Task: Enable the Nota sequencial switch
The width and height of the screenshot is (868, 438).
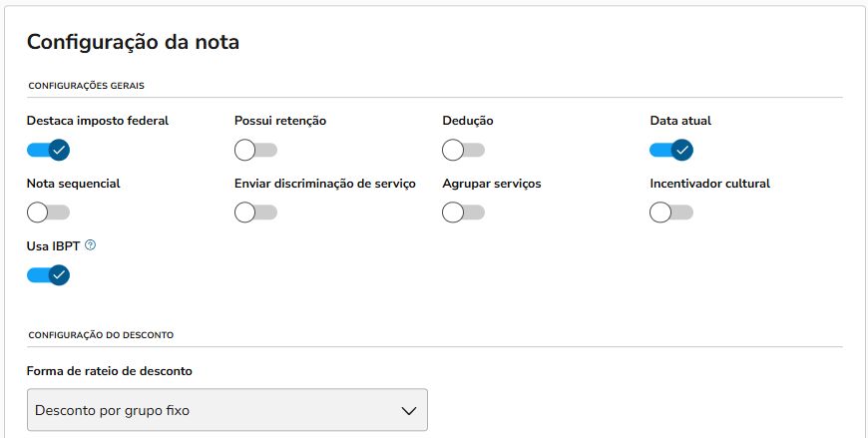Action: point(48,212)
